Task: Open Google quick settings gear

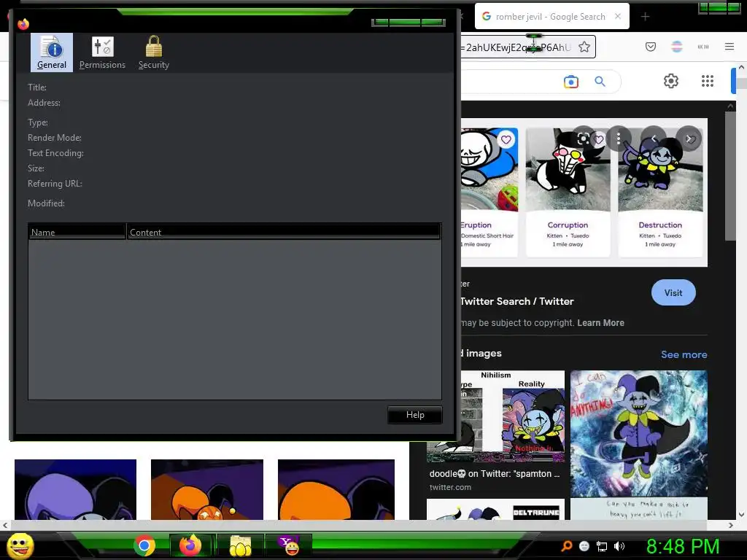Action: (x=671, y=81)
